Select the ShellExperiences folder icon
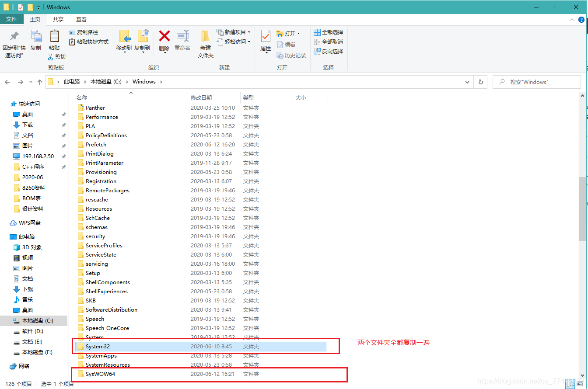This screenshot has width=588, height=389. pos(80,292)
